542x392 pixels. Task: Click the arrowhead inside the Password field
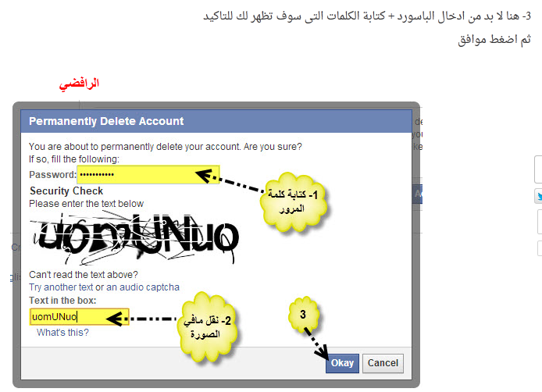(x=204, y=175)
